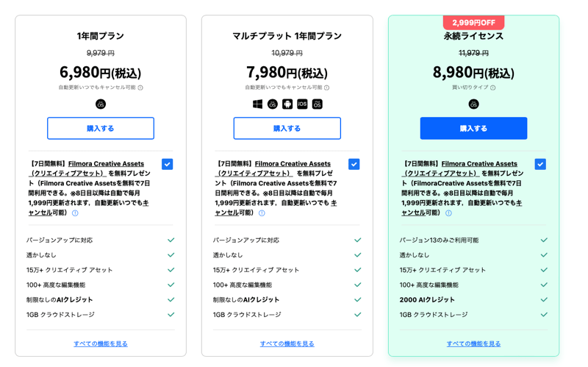Click the info icon beside 買い切りタイプ

click(492, 88)
